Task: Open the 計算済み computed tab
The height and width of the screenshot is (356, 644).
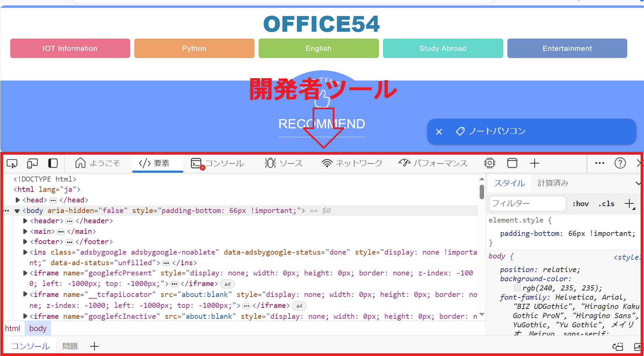Action: click(553, 183)
